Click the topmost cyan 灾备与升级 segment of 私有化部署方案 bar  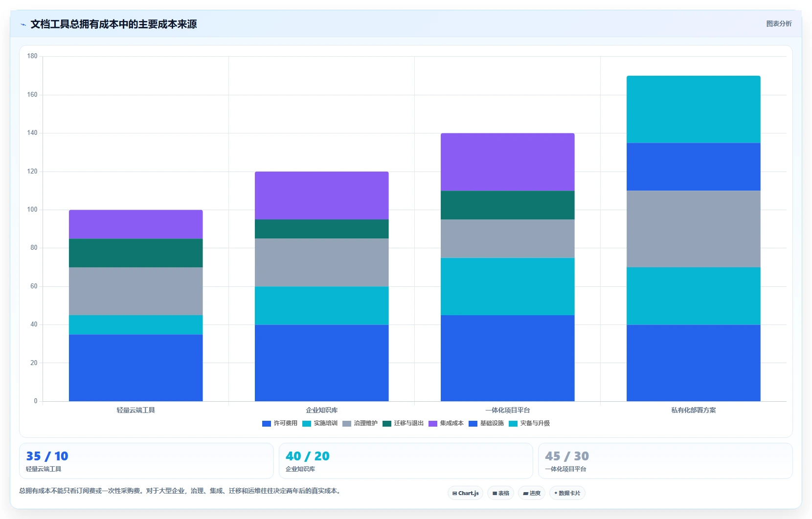(x=693, y=109)
